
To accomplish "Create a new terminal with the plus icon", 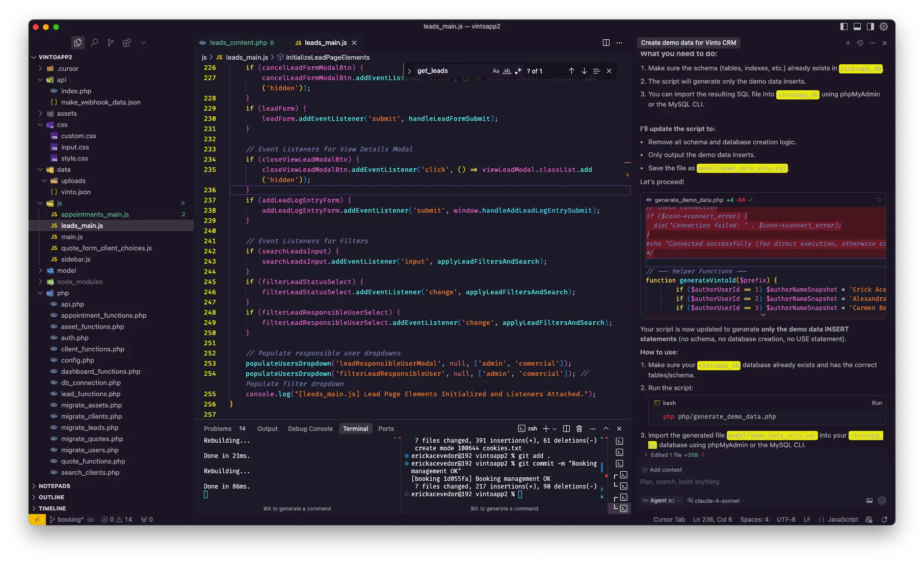I will coord(546,429).
